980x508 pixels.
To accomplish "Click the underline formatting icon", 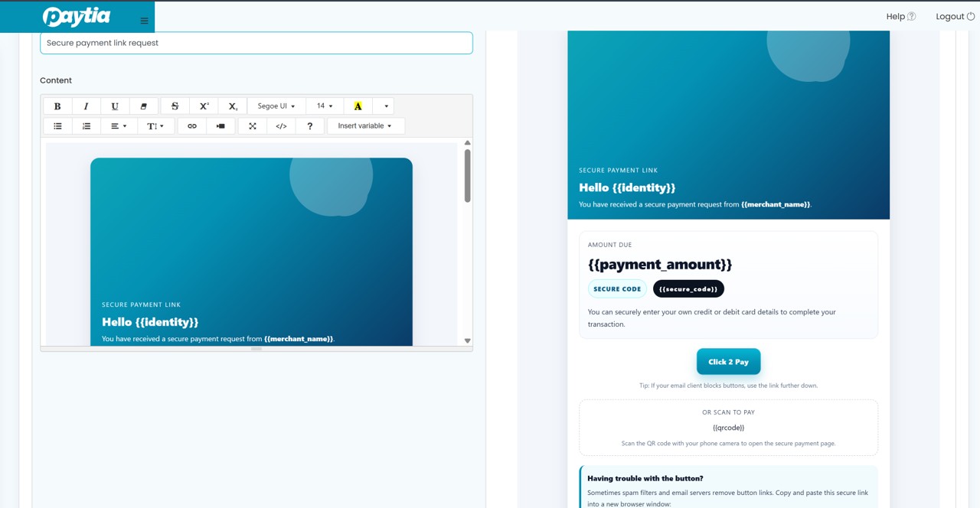I will 115,106.
